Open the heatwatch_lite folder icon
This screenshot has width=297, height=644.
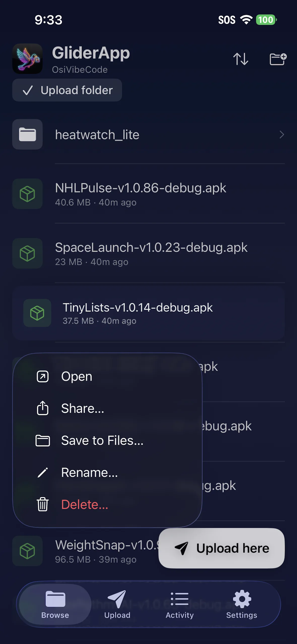pos(27,134)
